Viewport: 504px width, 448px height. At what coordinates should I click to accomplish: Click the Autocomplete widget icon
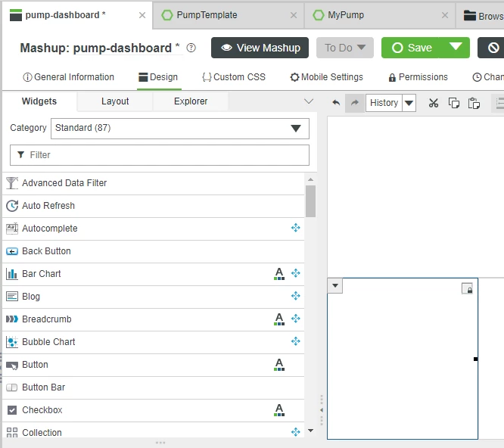[x=12, y=229]
